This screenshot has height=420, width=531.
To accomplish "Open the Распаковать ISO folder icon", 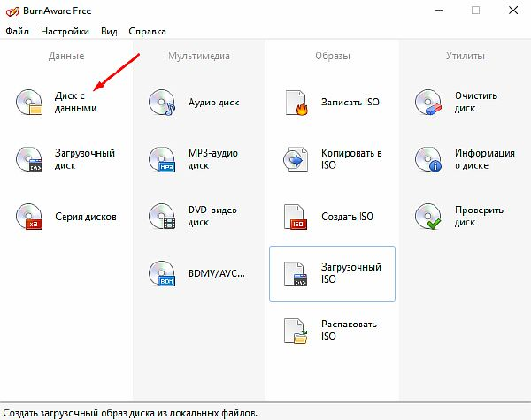I will [x=296, y=331].
